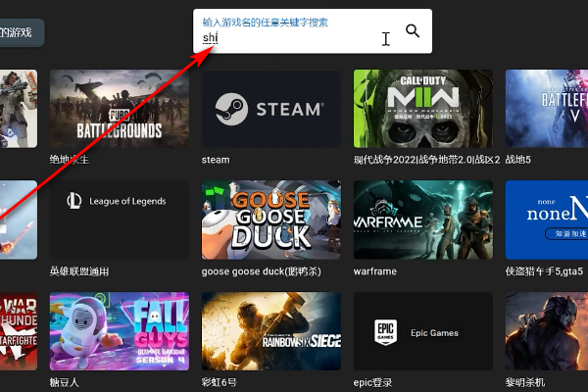Select the Warframe game cover

(x=423, y=220)
